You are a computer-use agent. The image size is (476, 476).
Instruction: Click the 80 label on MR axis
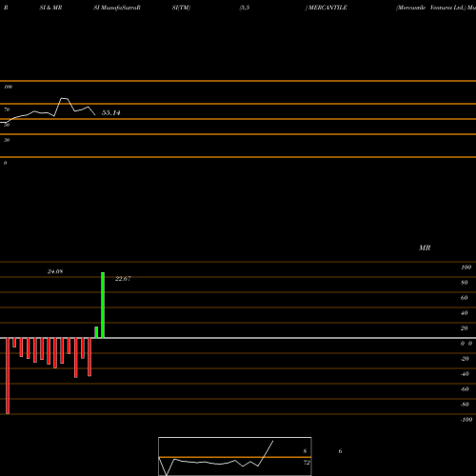(x=465, y=283)
